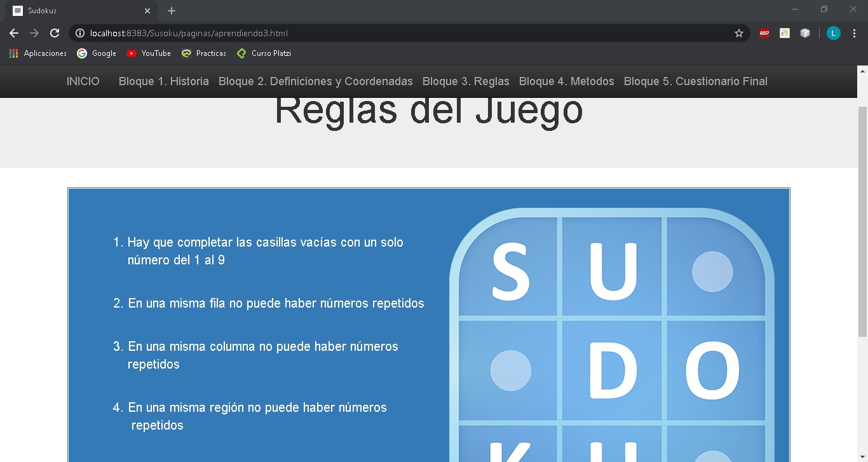
Task: Open Bloque 5. Cuestionario Final
Action: click(695, 81)
